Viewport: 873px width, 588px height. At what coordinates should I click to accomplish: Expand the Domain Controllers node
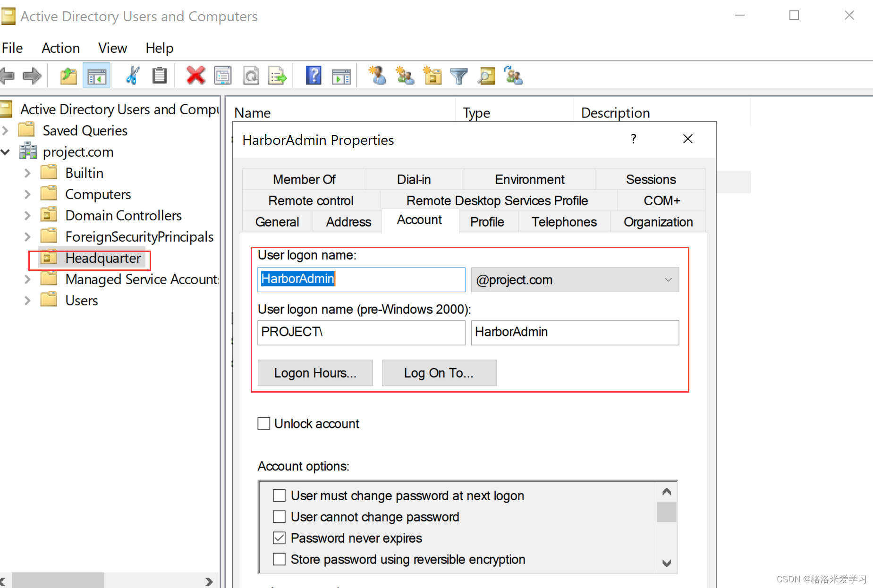point(27,216)
